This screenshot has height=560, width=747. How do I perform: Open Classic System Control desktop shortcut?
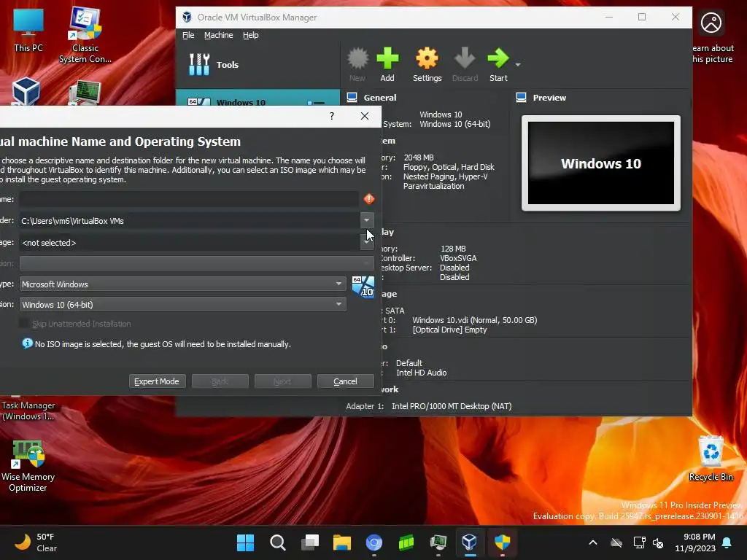pos(85,35)
